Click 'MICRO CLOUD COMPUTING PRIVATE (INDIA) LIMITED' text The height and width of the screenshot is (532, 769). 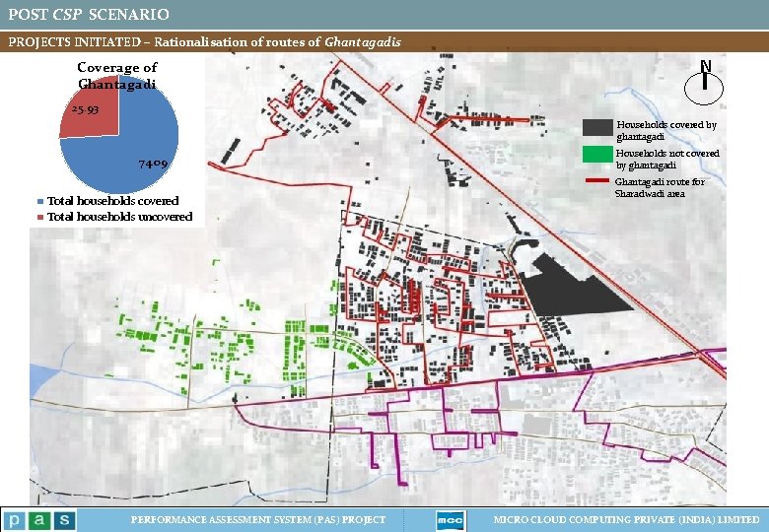(626, 520)
